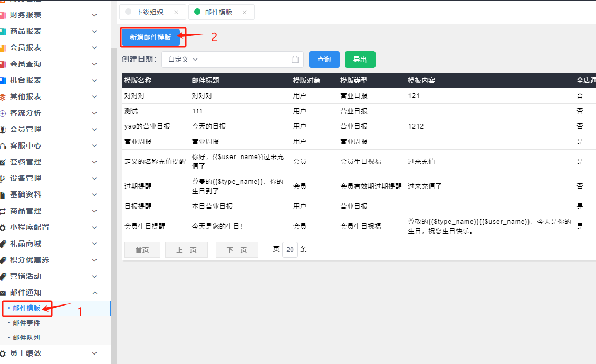The height and width of the screenshot is (364, 596).
Task: Click the 积分优惠券 tag icon
Action: coord(3,260)
